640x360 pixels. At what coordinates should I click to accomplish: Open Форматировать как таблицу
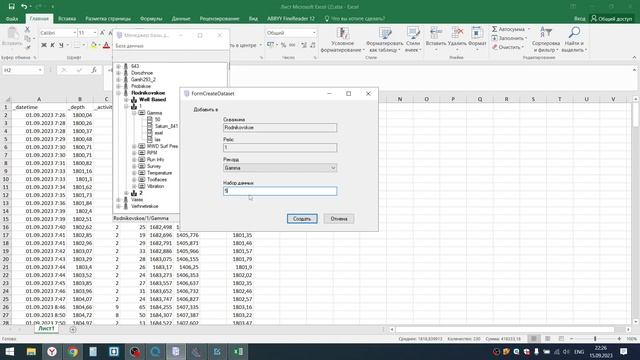[384, 40]
